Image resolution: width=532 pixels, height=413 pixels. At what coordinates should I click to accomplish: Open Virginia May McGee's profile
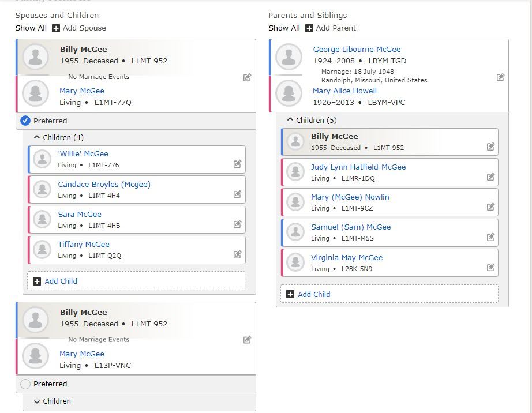coord(347,258)
